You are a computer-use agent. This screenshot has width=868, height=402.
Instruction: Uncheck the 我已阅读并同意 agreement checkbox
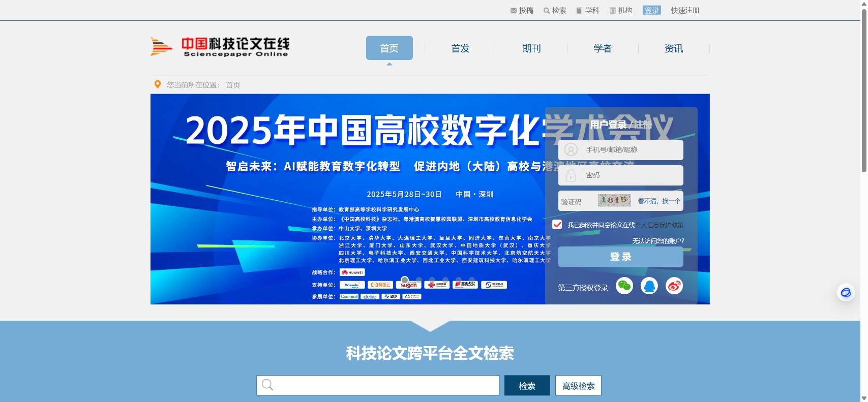click(x=557, y=225)
